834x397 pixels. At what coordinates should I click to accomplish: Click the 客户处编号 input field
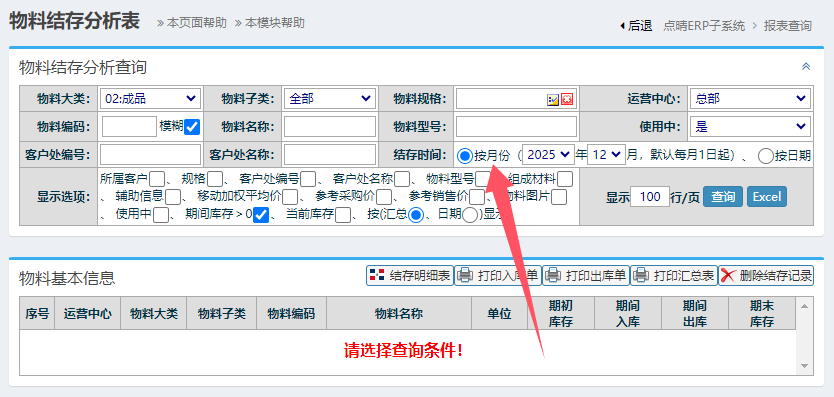click(151, 155)
